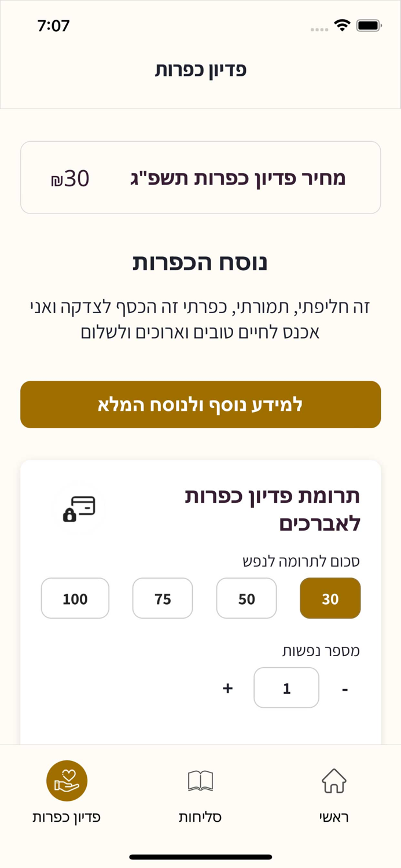Select the 50 shekel donation amount

(x=247, y=598)
